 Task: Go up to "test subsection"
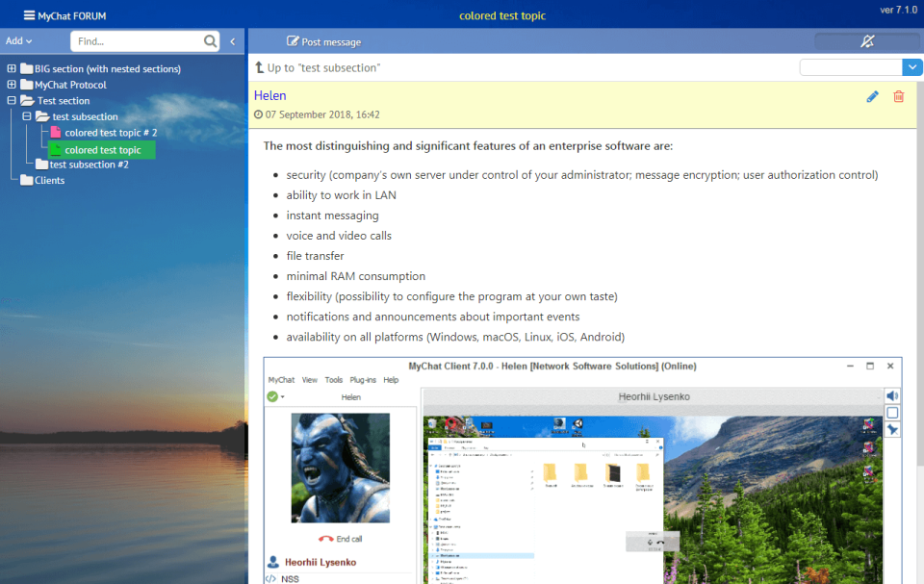[318, 67]
